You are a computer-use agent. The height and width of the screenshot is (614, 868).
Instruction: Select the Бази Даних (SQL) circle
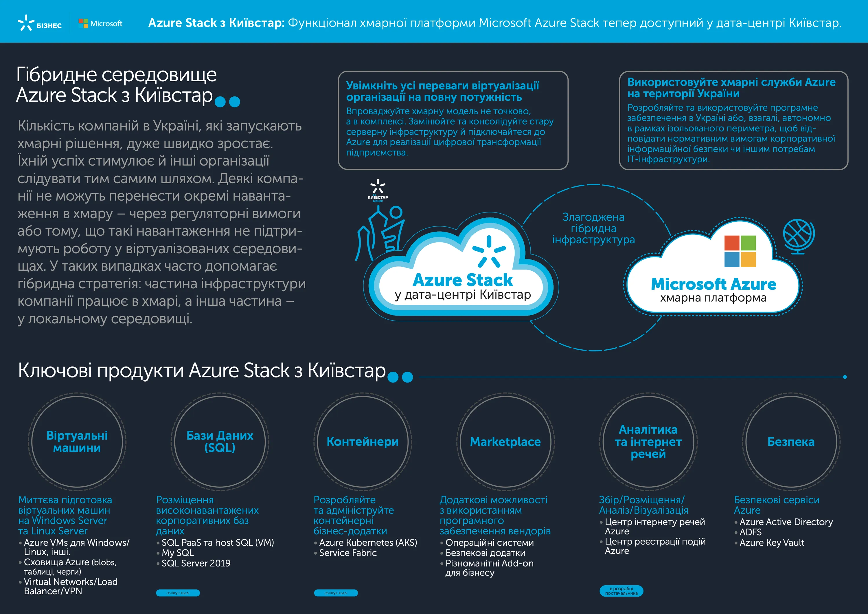tap(220, 441)
